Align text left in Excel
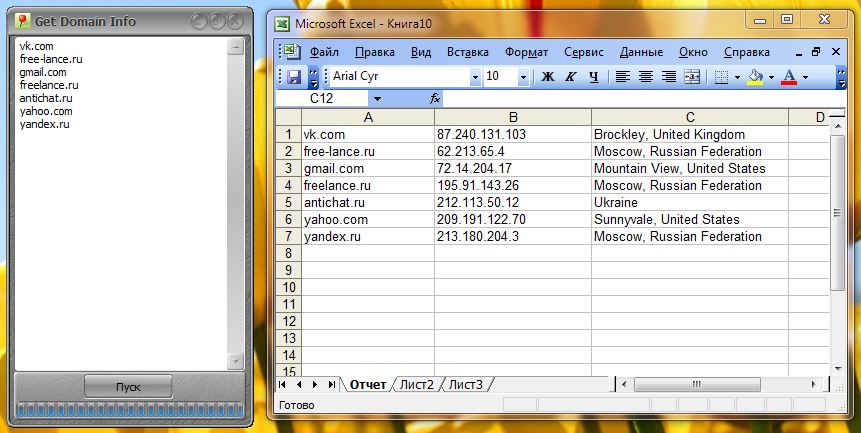The height and width of the screenshot is (433, 861). coord(622,77)
